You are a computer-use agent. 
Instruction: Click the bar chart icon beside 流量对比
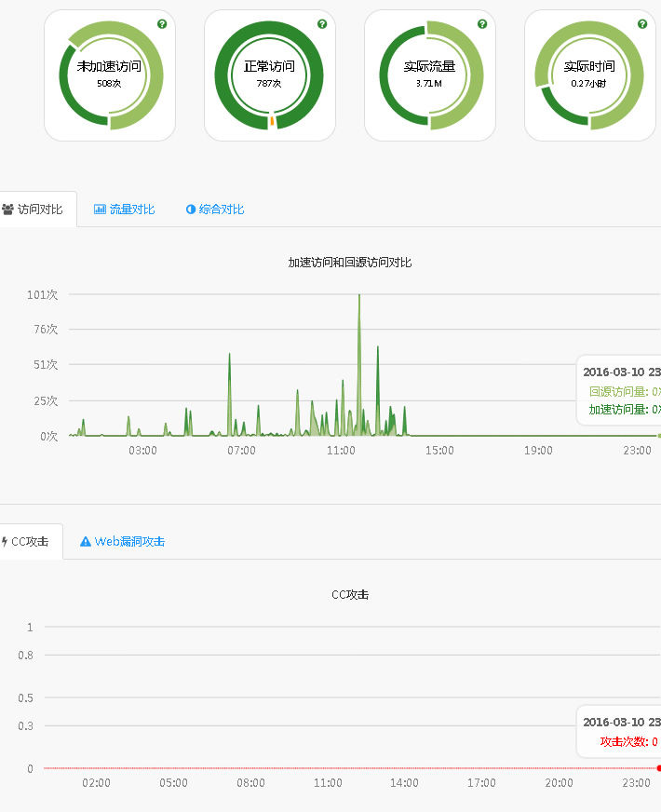pos(100,210)
